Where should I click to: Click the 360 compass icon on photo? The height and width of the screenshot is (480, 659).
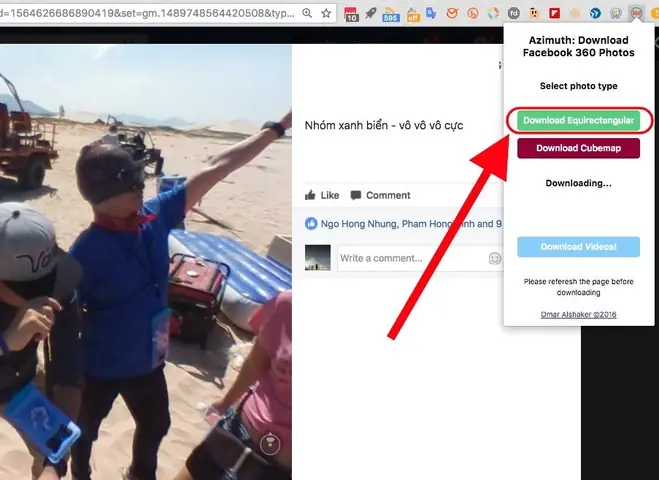[270, 444]
